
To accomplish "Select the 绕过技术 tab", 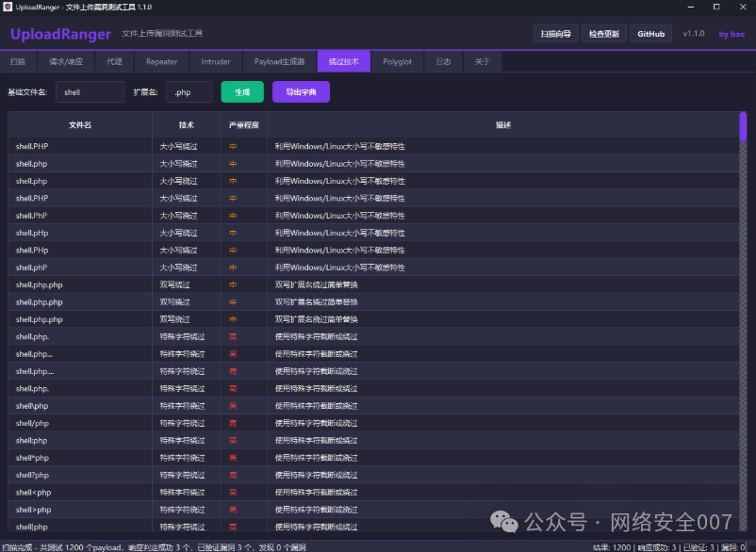I will click(344, 61).
